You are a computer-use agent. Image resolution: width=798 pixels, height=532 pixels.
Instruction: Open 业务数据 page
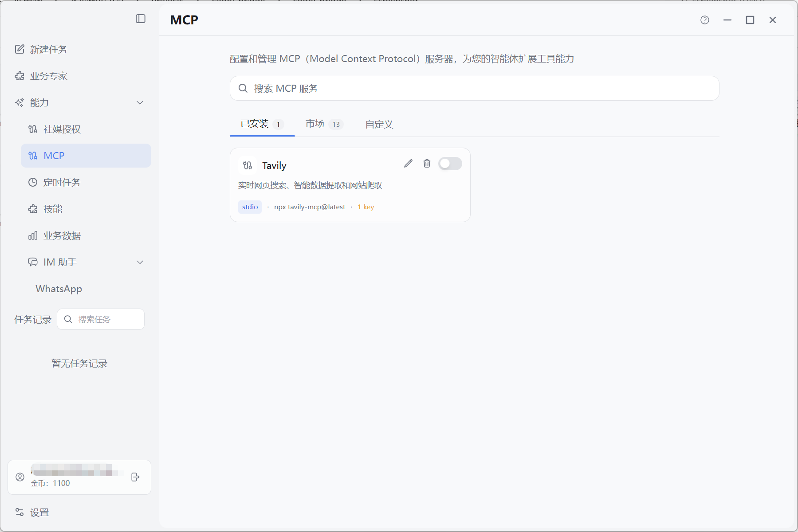pos(86,235)
